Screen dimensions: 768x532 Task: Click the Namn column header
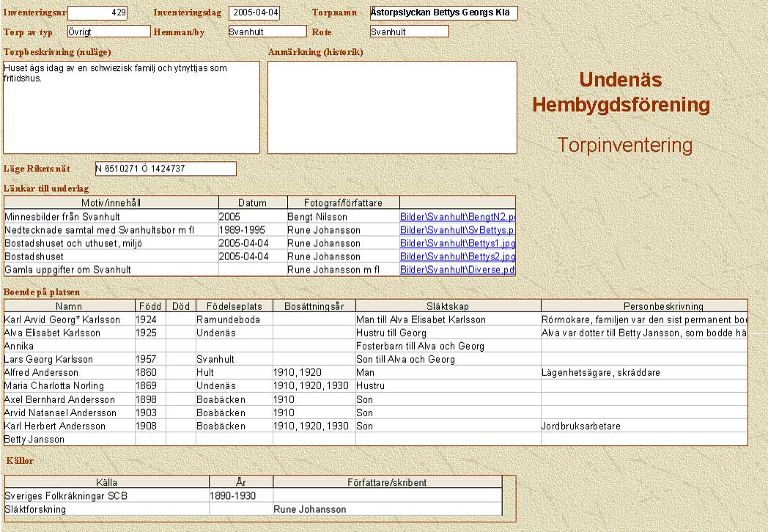click(69, 306)
